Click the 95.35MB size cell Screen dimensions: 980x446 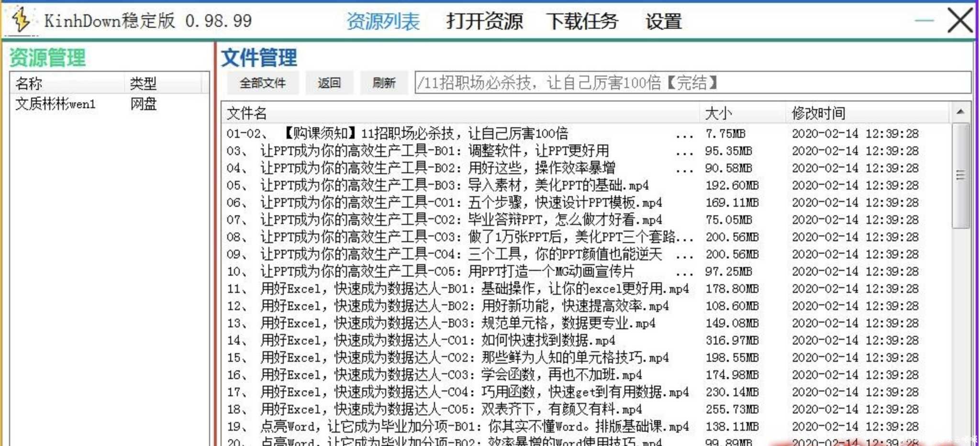pos(728,151)
